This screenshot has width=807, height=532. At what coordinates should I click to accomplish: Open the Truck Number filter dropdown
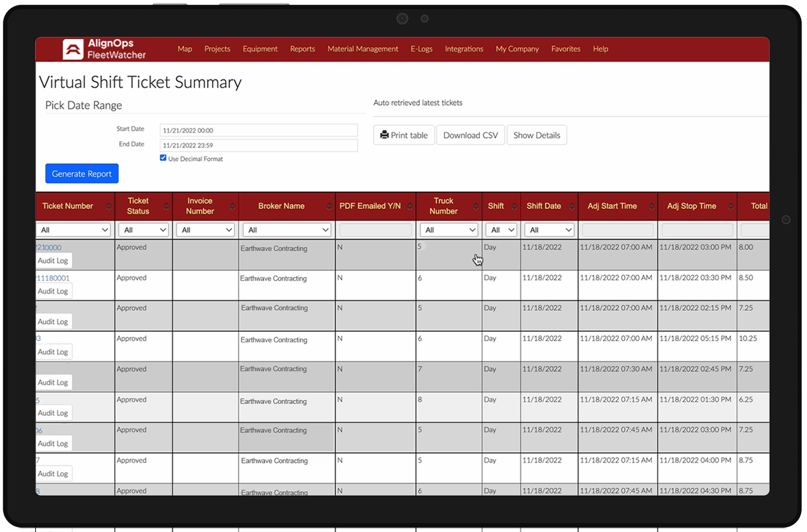click(449, 230)
